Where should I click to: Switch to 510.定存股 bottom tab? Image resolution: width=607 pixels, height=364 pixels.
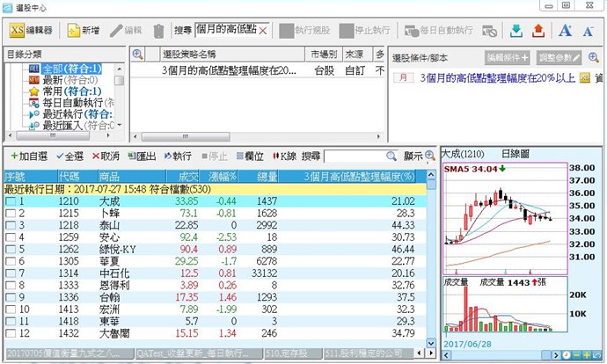click(x=289, y=354)
